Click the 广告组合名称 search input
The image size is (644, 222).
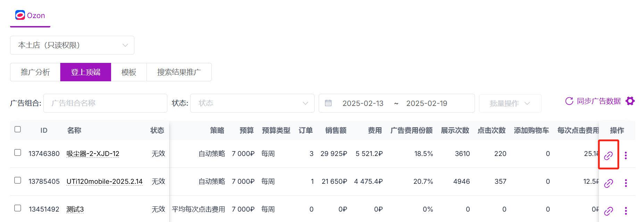tap(105, 103)
